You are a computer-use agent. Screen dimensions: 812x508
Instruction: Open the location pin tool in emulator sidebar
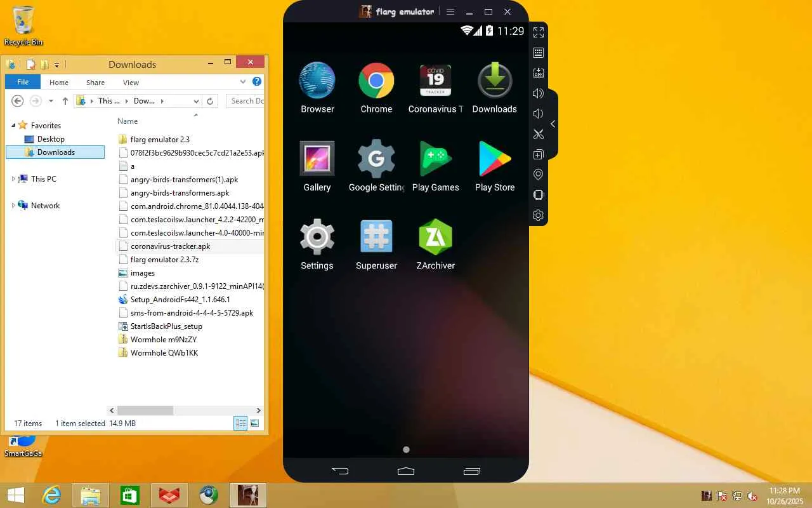539,175
